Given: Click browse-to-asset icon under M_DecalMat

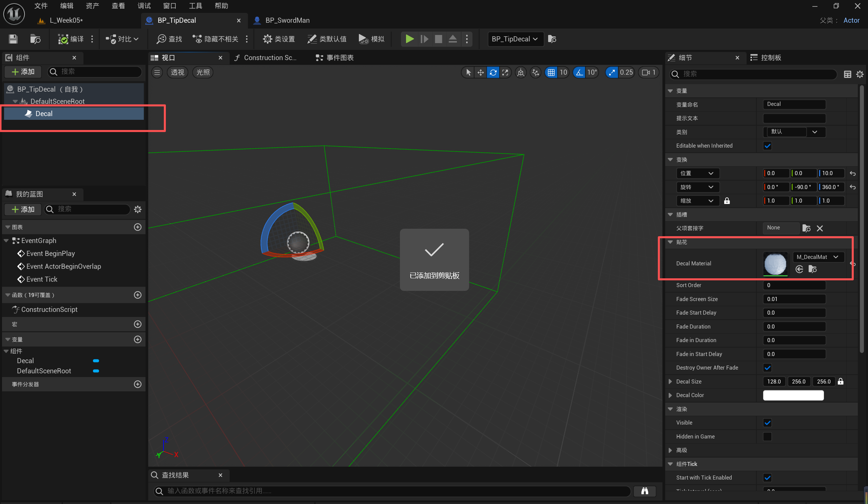Looking at the screenshot, I should click(813, 269).
